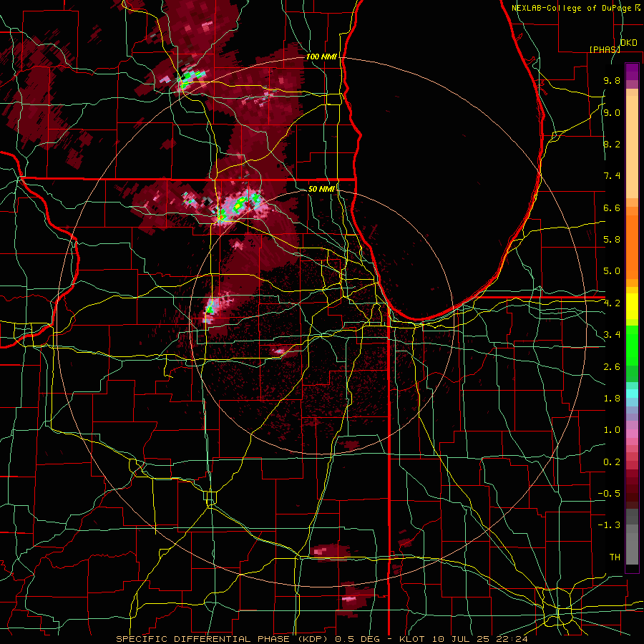Click the DKD label above color bar

point(629,43)
